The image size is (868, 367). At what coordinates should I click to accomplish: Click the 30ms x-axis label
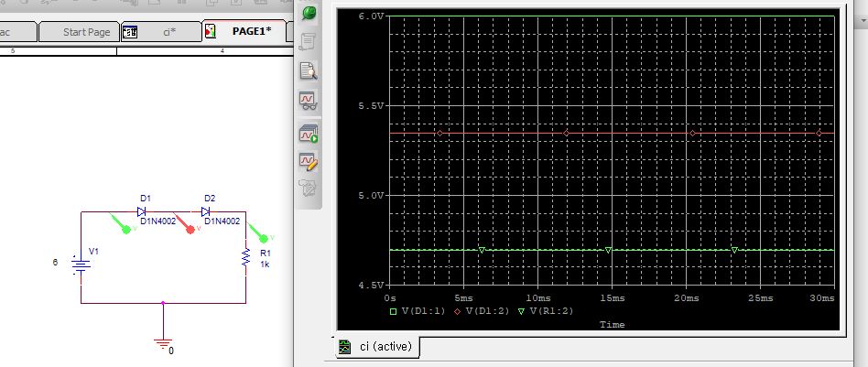coord(821,297)
